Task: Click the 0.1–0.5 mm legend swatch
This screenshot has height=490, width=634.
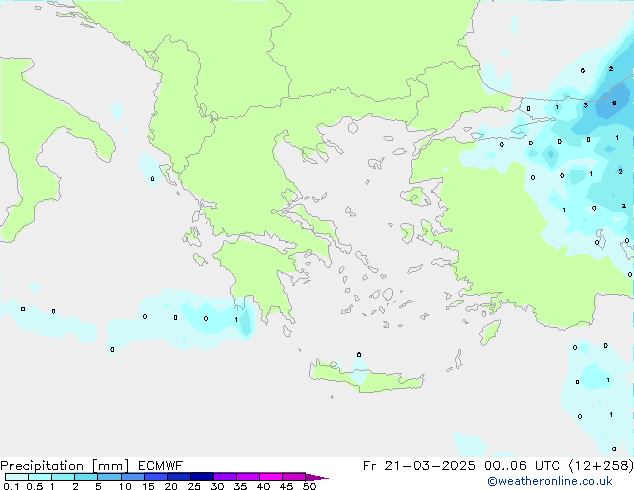Action: tap(17, 477)
